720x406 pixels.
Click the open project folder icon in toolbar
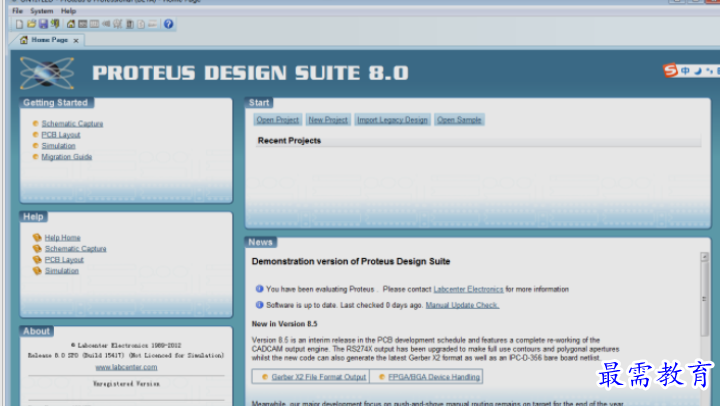click(x=31, y=24)
